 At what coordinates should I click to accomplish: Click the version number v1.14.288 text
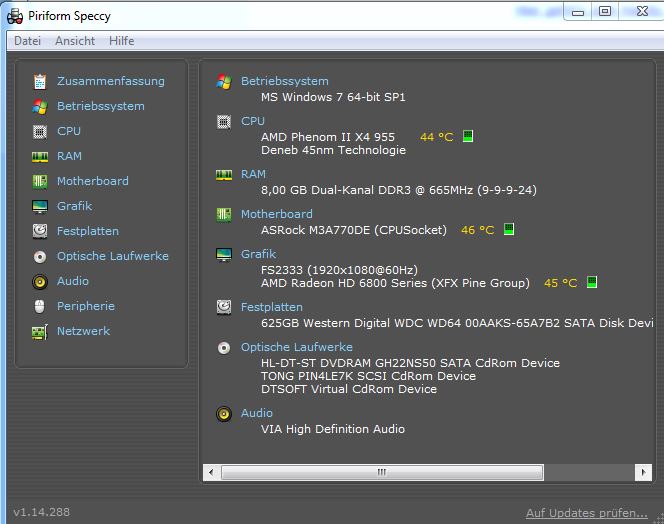42,512
